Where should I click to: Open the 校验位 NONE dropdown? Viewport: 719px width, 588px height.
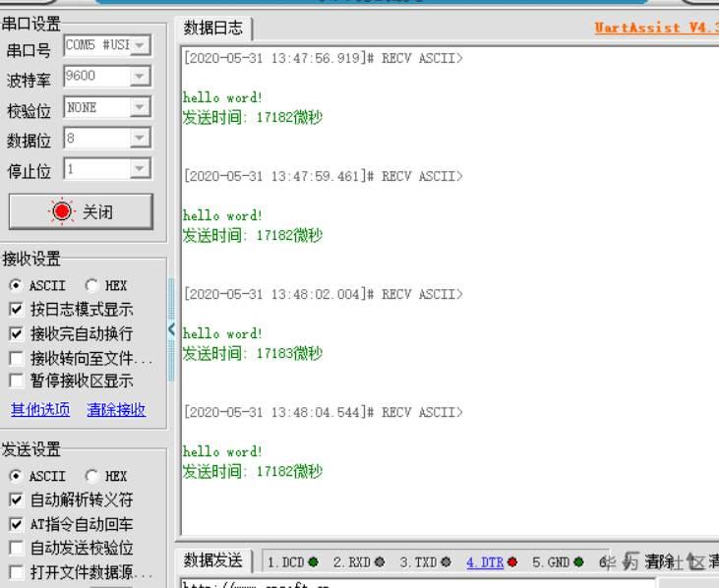click(x=140, y=107)
